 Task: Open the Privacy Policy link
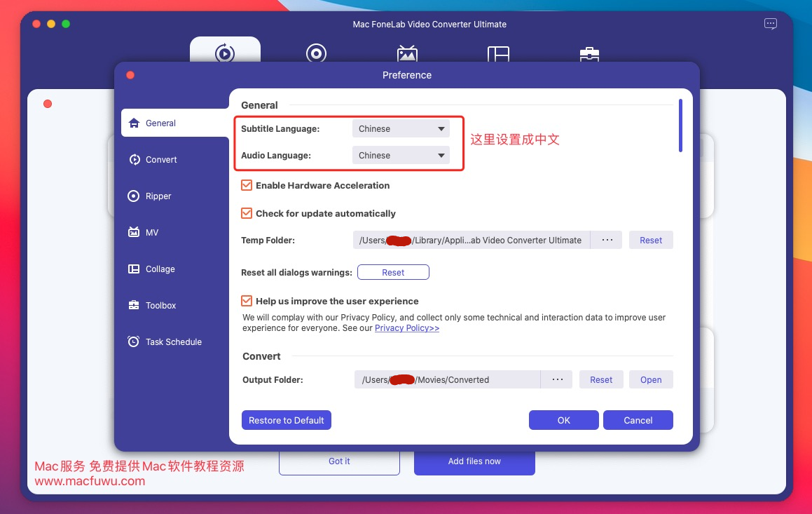point(407,328)
